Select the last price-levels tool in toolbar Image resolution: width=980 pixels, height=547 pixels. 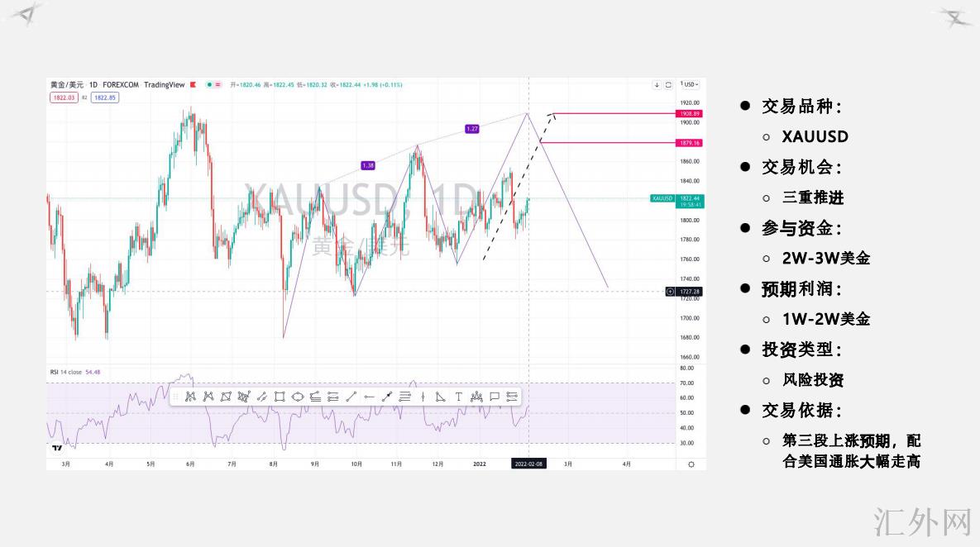[x=513, y=397]
